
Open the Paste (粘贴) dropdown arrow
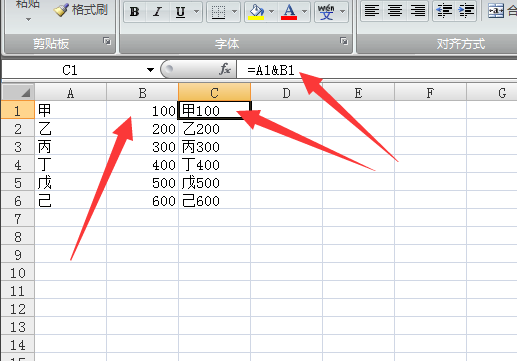tap(28, 20)
